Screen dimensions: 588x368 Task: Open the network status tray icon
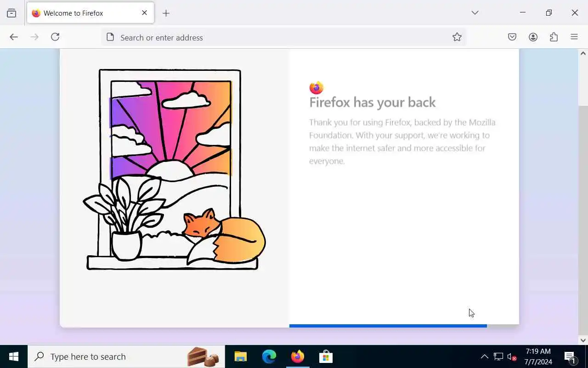(498, 356)
